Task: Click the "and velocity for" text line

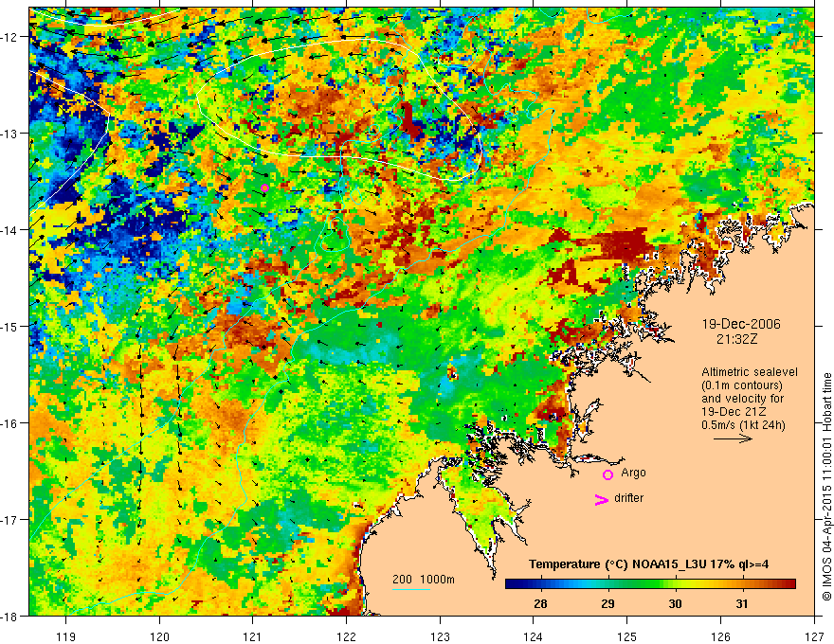Action: (x=742, y=399)
